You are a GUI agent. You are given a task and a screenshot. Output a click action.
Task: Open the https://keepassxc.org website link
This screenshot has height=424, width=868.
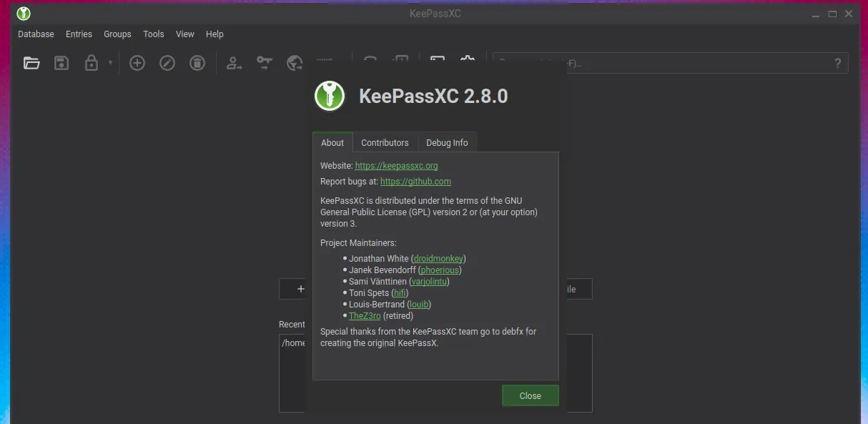pos(396,165)
